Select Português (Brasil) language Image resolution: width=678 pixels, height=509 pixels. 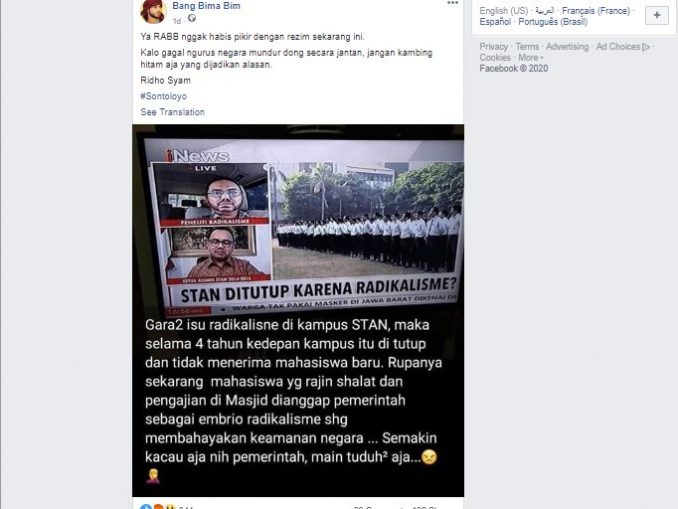point(553,22)
